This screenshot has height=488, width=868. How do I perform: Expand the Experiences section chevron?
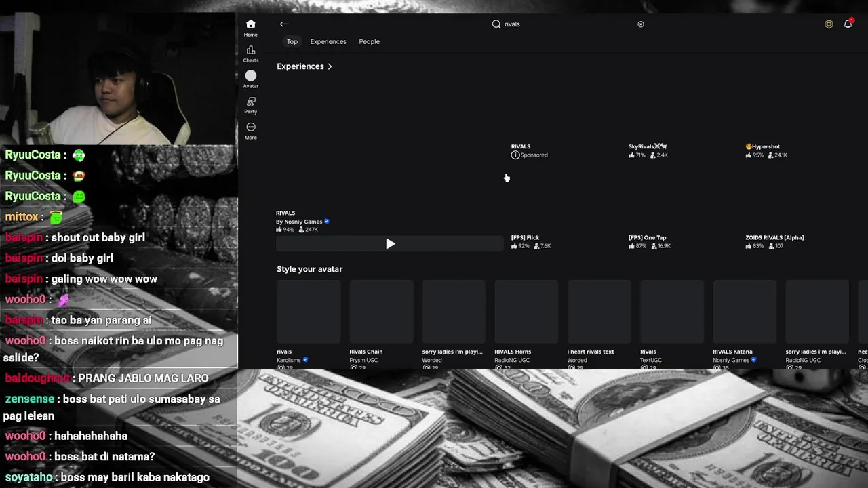point(330,66)
